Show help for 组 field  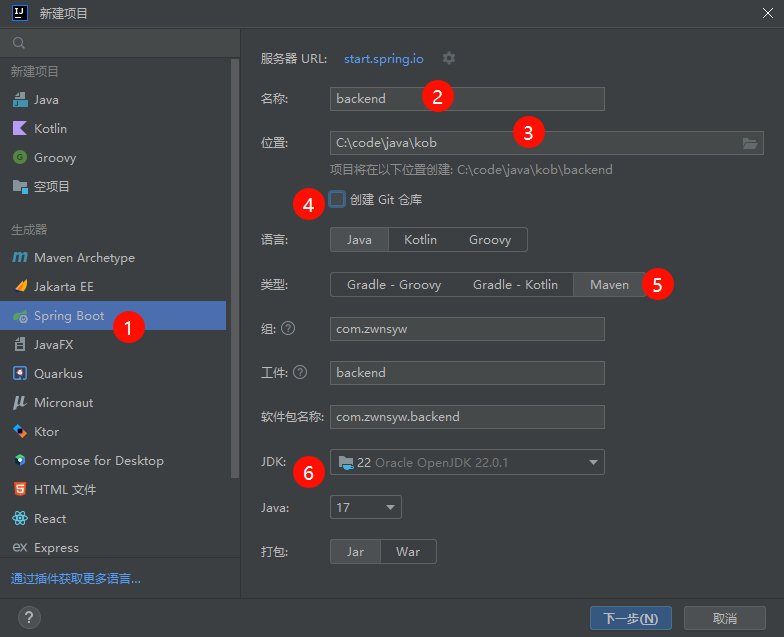(x=288, y=328)
